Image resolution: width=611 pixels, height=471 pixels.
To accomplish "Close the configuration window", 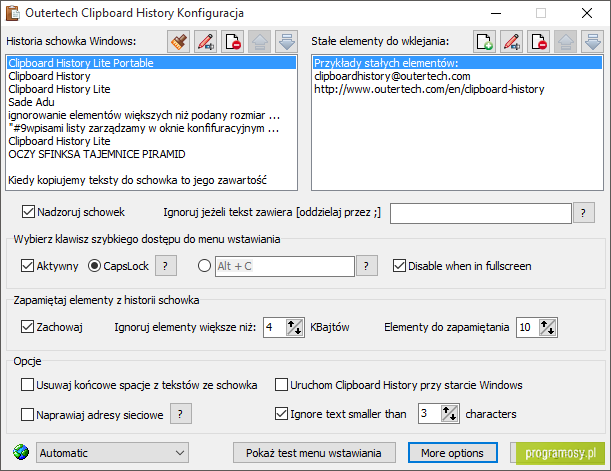I will (587, 13).
